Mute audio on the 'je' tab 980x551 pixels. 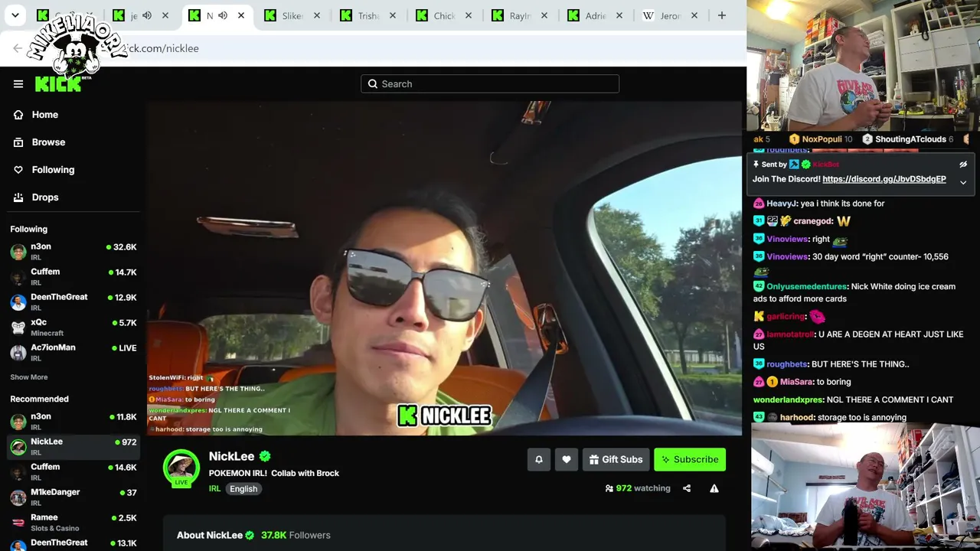point(147,15)
